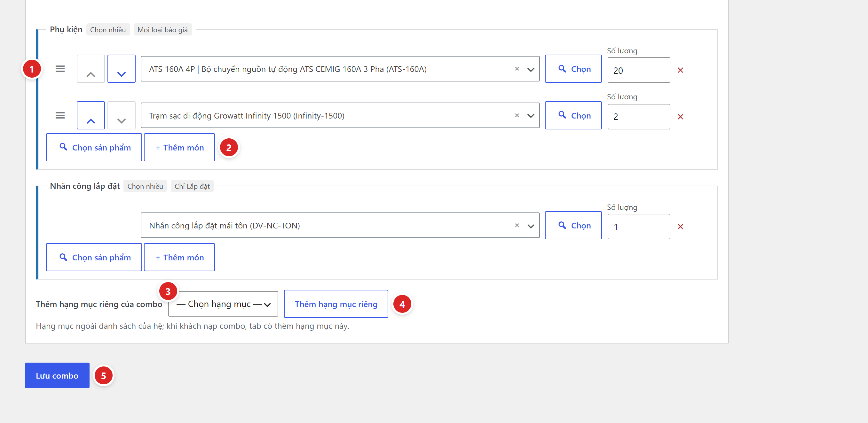
Task: Focus the DV-NC-TON quantity field
Action: pos(639,227)
